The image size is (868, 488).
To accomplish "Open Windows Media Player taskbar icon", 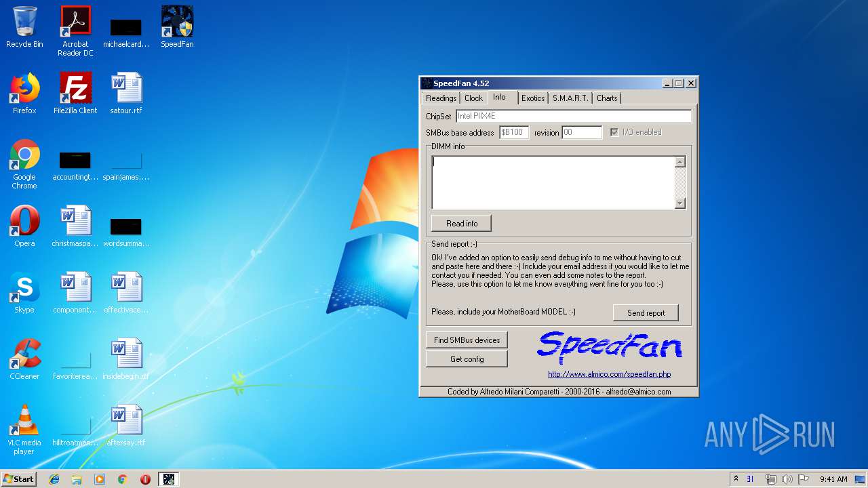I will click(x=100, y=479).
